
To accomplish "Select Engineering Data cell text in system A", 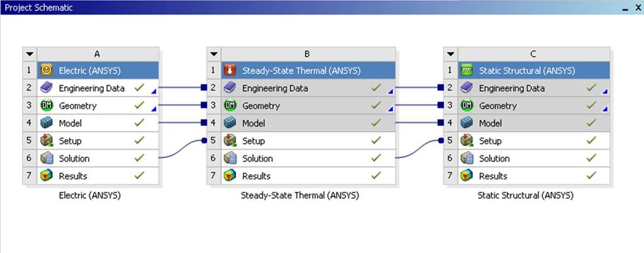I will tap(92, 88).
